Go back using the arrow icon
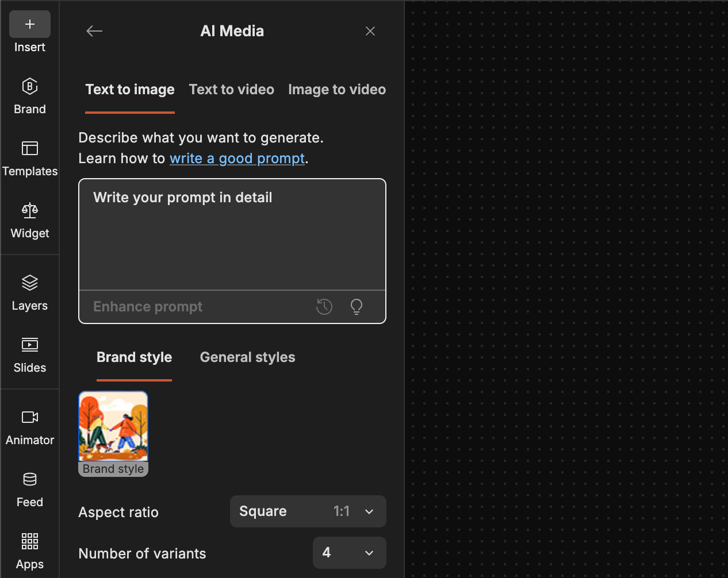 pos(94,31)
